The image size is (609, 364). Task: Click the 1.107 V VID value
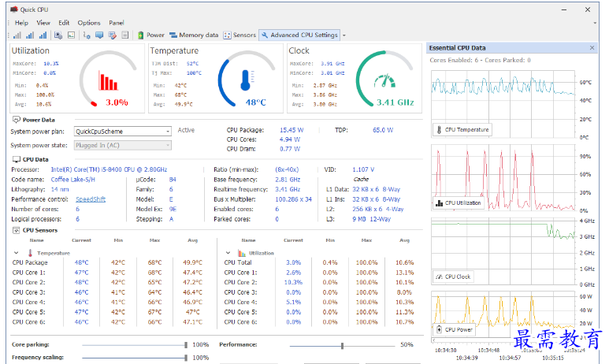[x=363, y=169]
